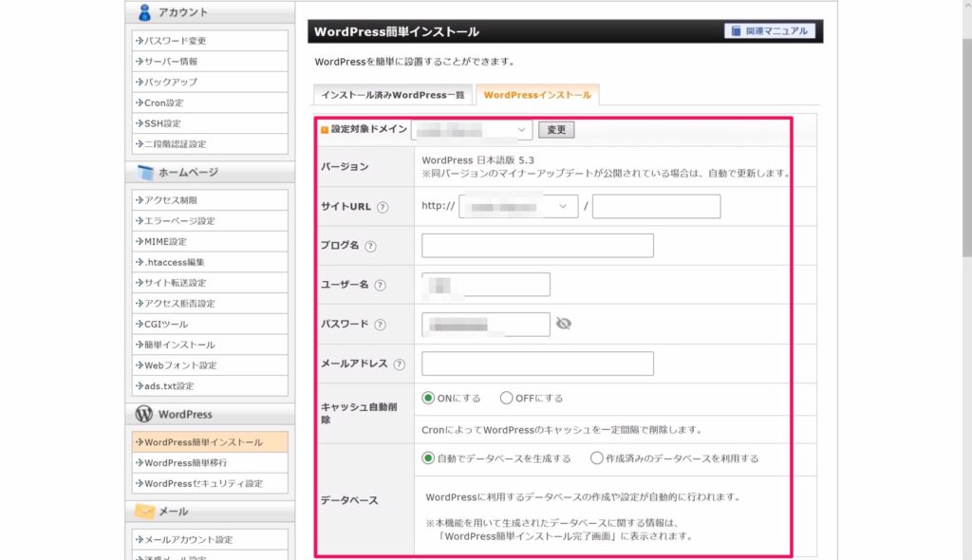The height and width of the screenshot is (560, 972).
Task: Click the help icon beside メールアドレス
Action: (400, 364)
